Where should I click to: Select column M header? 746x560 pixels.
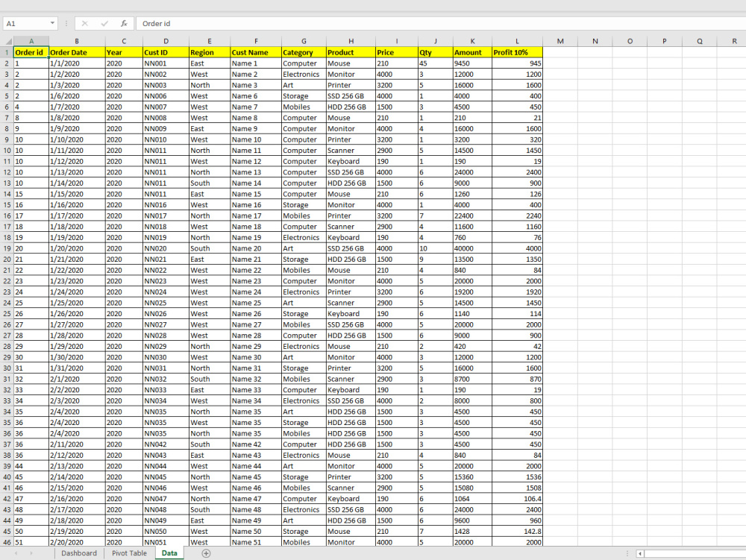(560, 41)
